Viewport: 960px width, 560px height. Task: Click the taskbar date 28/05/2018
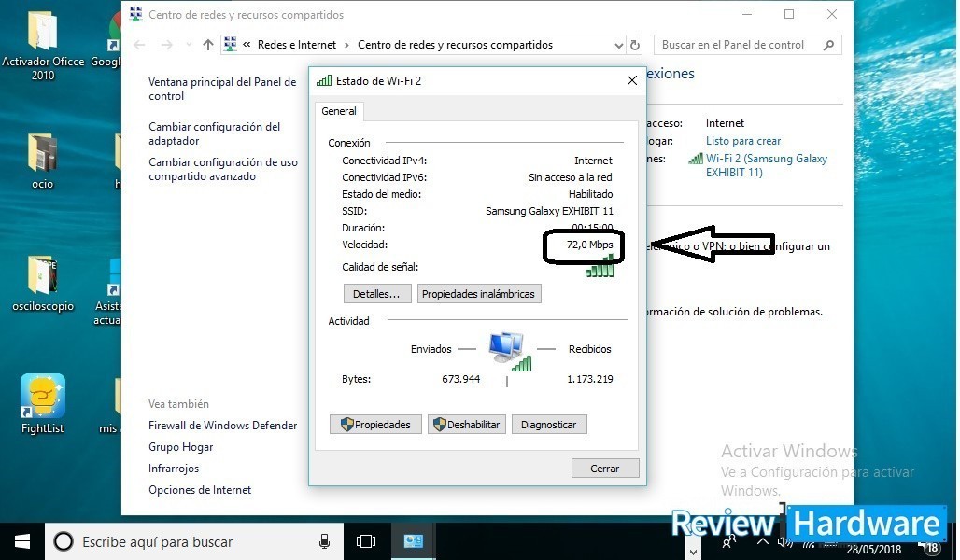874,550
